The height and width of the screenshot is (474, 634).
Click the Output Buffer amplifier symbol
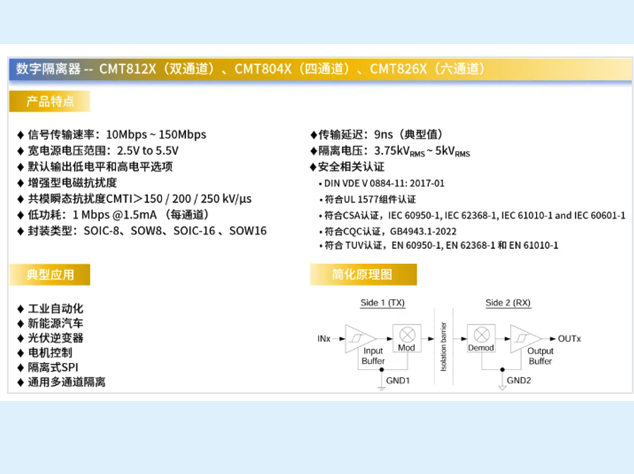coord(524,337)
